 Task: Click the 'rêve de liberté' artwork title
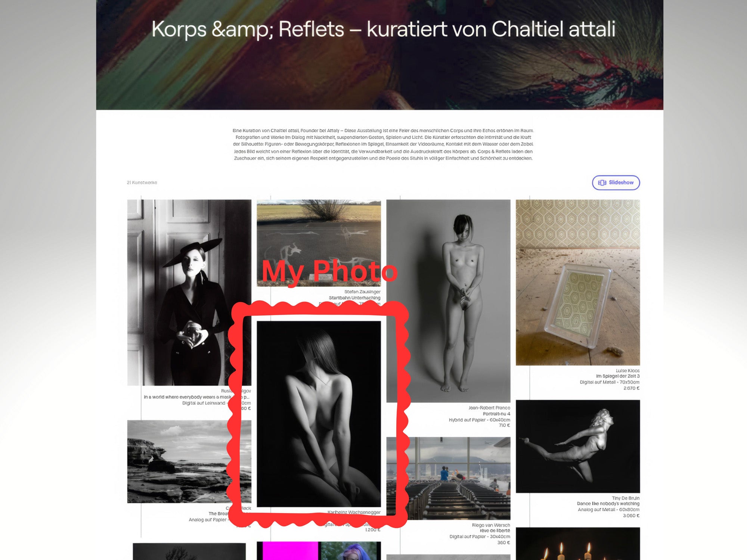495,531
